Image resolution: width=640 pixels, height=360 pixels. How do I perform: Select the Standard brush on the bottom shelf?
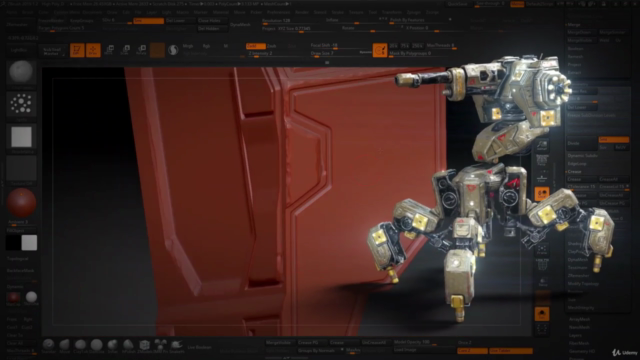(x=49, y=345)
